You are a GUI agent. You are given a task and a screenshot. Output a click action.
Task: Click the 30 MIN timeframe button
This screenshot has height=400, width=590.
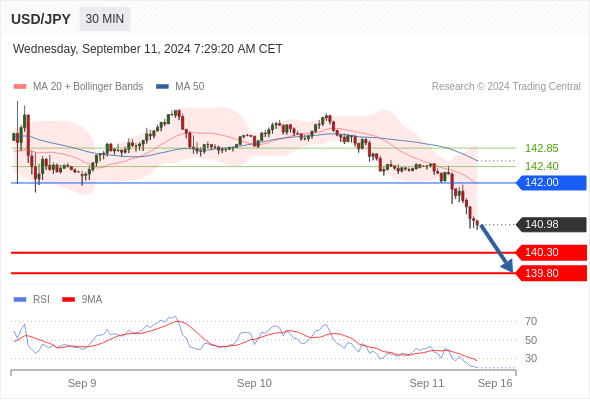(x=105, y=19)
